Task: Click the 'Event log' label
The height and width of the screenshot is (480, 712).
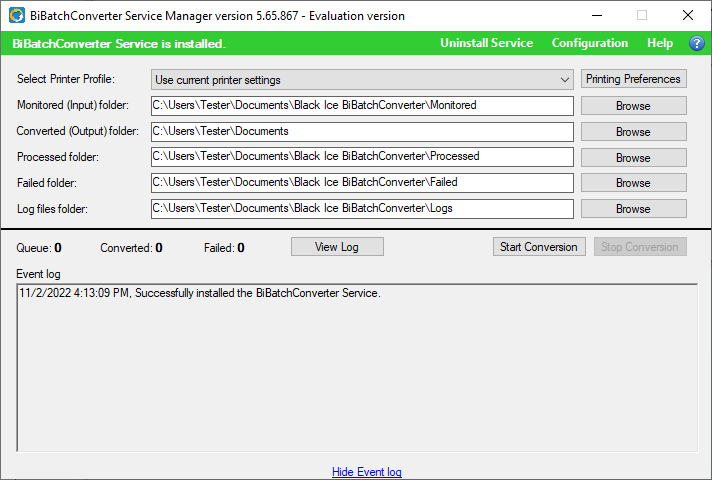Action: pos(38,274)
